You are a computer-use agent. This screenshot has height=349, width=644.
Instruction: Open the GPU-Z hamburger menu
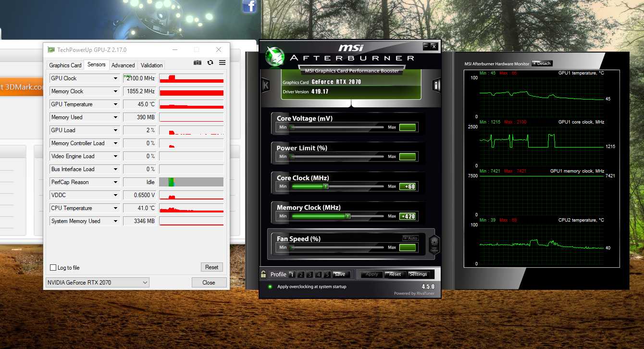222,62
